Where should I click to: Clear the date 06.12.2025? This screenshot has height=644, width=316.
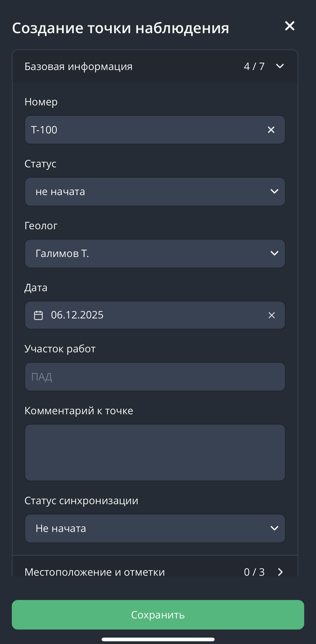click(x=271, y=315)
